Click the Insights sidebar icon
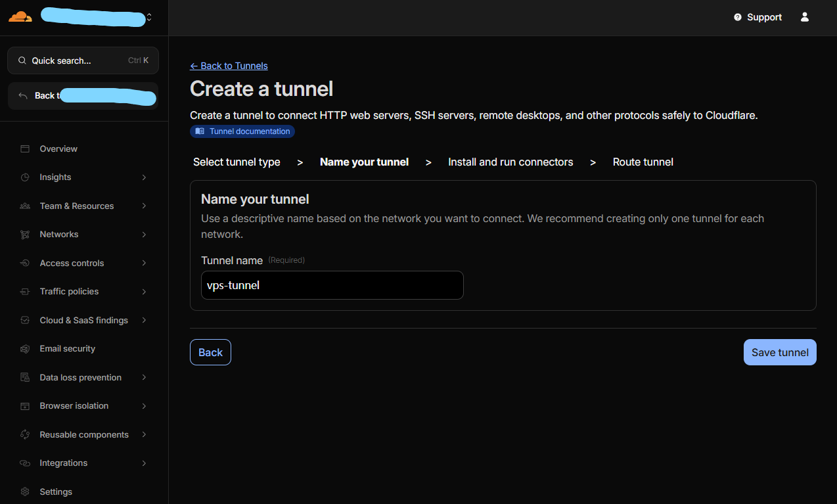The image size is (837, 504). [x=25, y=177]
